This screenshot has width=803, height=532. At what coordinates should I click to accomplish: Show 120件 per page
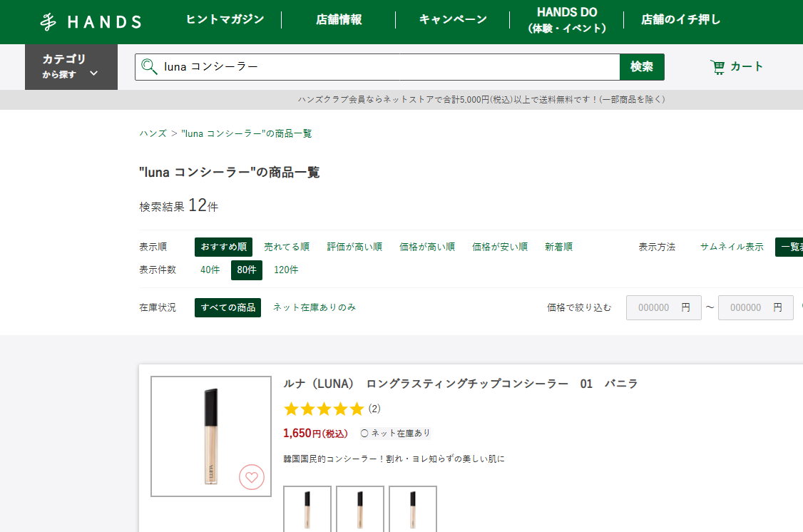click(286, 270)
